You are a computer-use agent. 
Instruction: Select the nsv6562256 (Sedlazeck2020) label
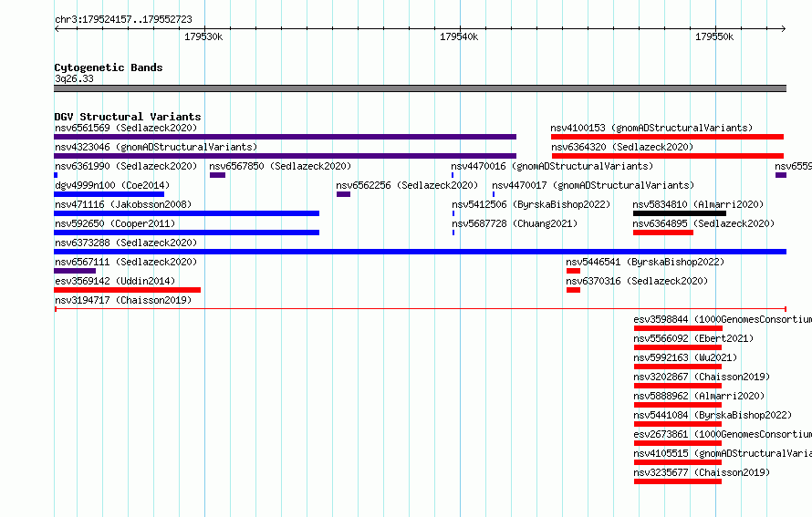[x=407, y=185]
